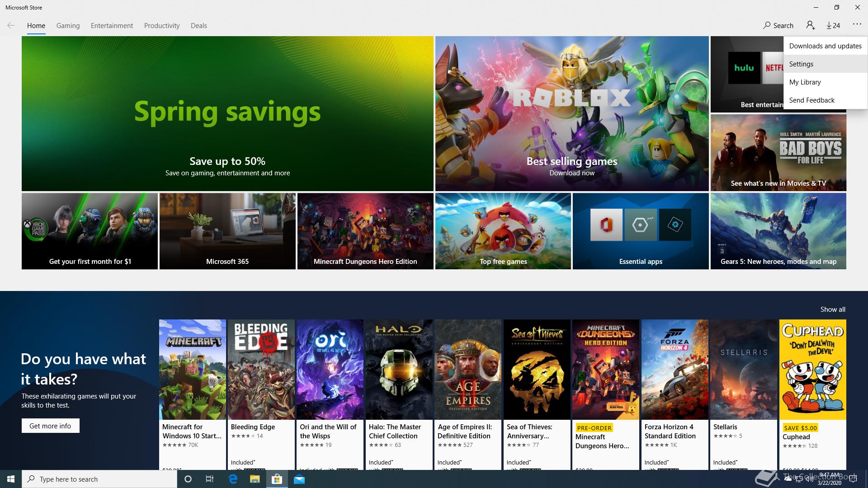The width and height of the screenshot is (868, 488).
Task: Open the Roblox Best selling games banner
Action: coord(572,113)
